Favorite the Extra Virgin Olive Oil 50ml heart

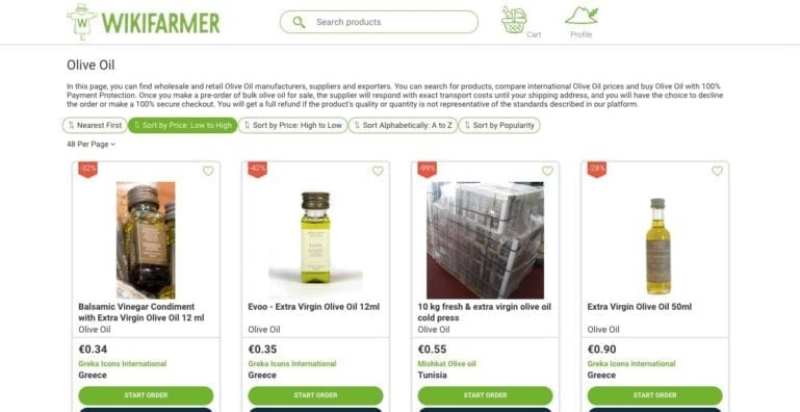717,171
